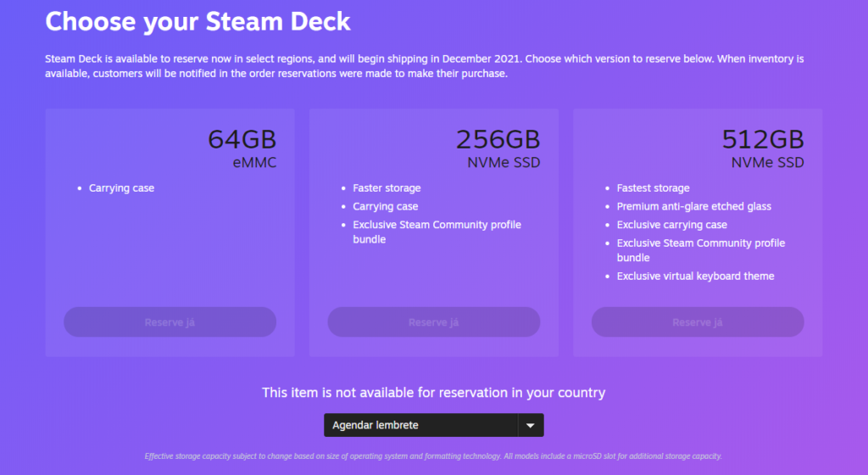Click Exclusive carrying case text
This screenshot has height=475, width=868.
(x=672, y=225)
